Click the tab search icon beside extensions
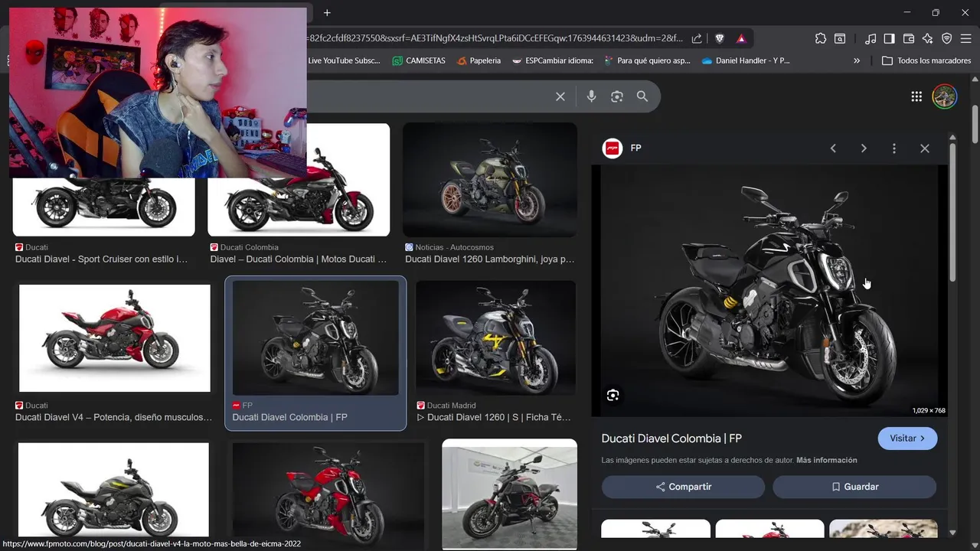This screenshot has height=551, width=980. 840,38
